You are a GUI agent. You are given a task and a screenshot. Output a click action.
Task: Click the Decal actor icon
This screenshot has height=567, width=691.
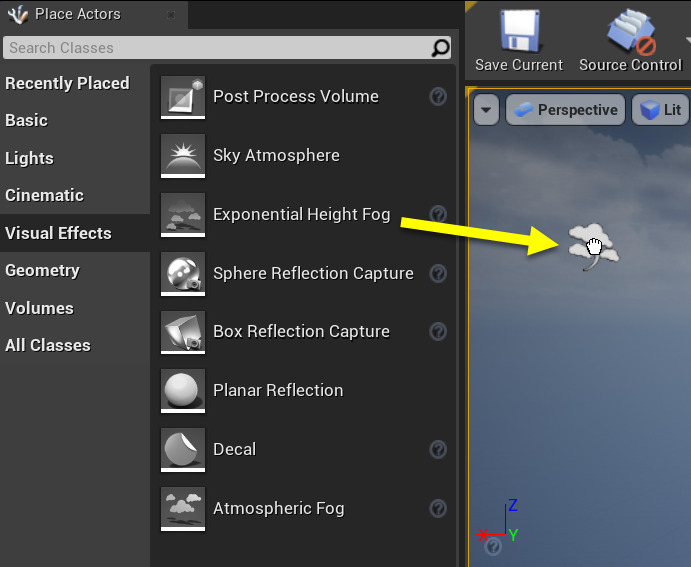(x=183, y=450)
